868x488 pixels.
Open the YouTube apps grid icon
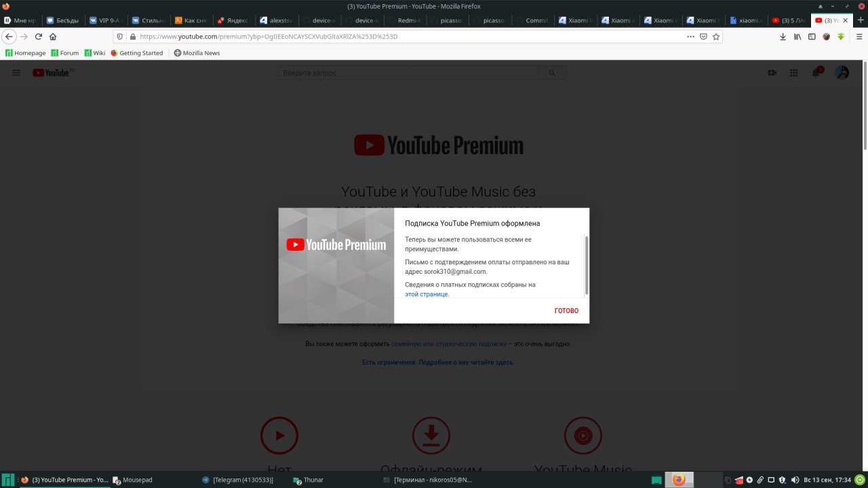click(x=793, y=73)
